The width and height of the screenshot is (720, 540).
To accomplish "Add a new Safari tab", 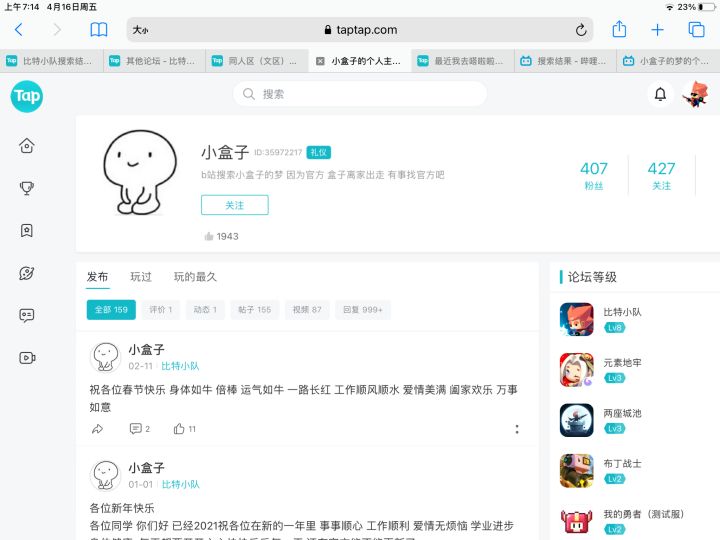I will click(658, 30).
